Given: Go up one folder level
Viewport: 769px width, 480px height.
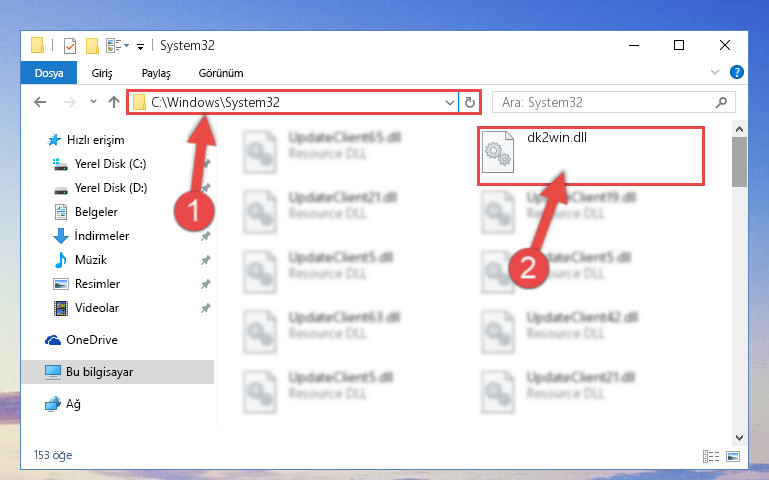Looking at the screenshot, I should (114, 102).
